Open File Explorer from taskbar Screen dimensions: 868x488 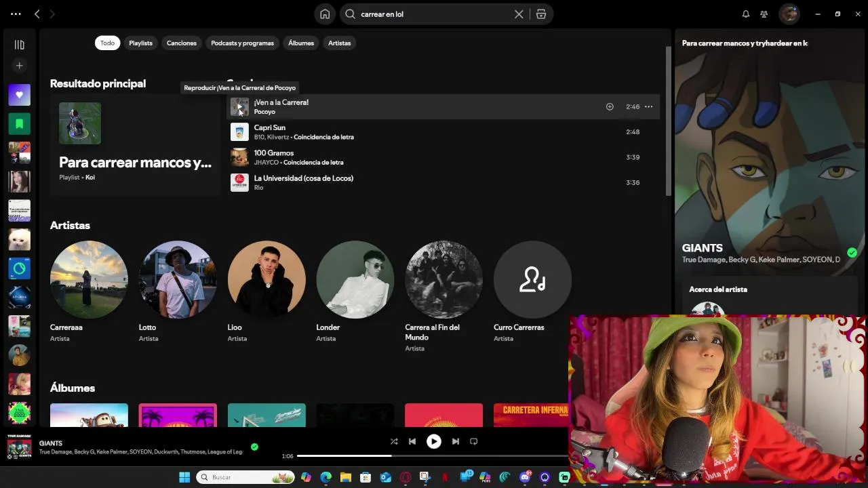345,477
